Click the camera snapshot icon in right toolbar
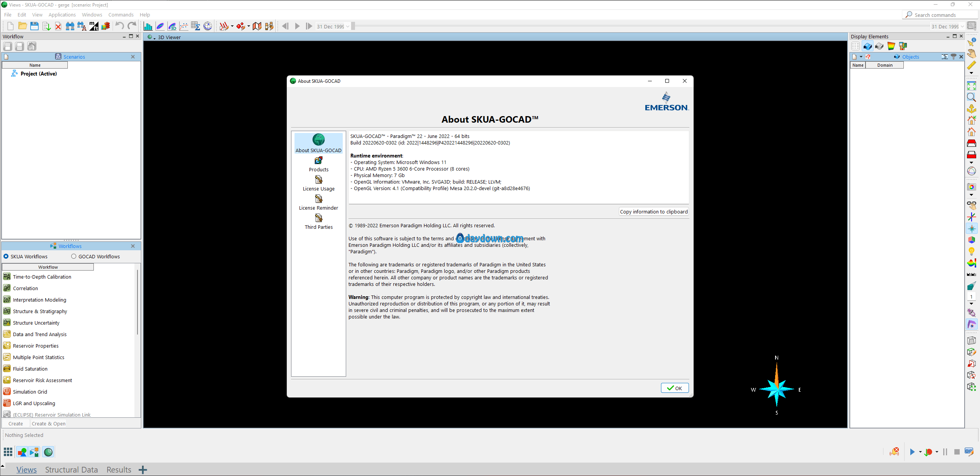The image size is (980, 476). point(972,187)
